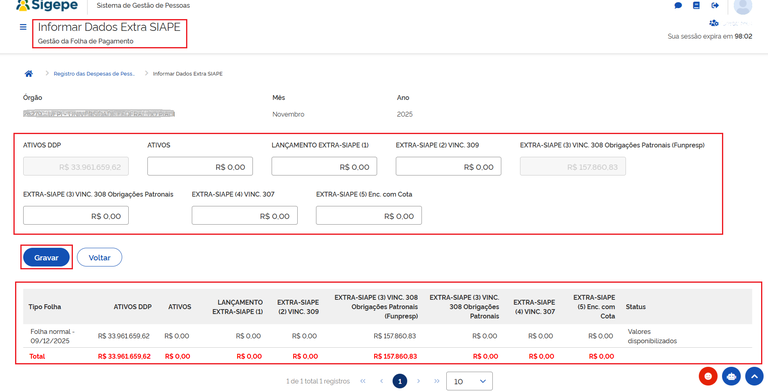The height and width of the screenshot is (392, 768).
Task: Go to home via breadcrumb house icon
Action: (28, 74)
